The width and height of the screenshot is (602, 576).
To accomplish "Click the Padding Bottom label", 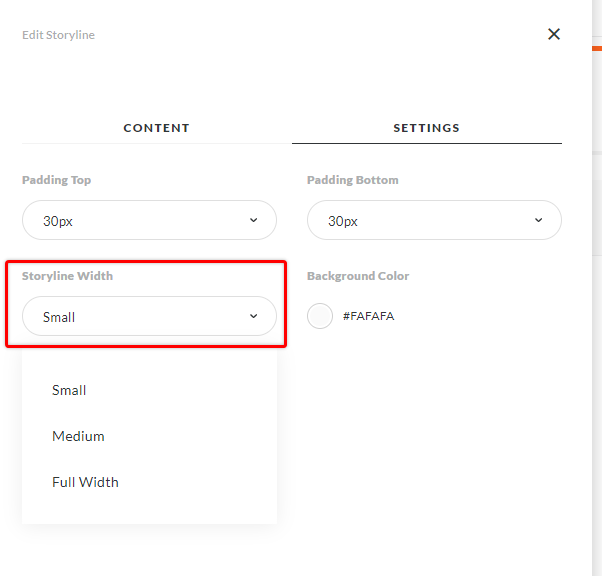I will pos(352,180).
